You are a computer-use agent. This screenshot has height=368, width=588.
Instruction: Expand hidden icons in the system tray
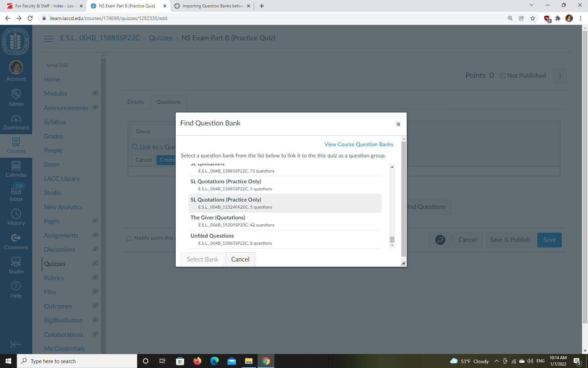[x=496, y=361]
